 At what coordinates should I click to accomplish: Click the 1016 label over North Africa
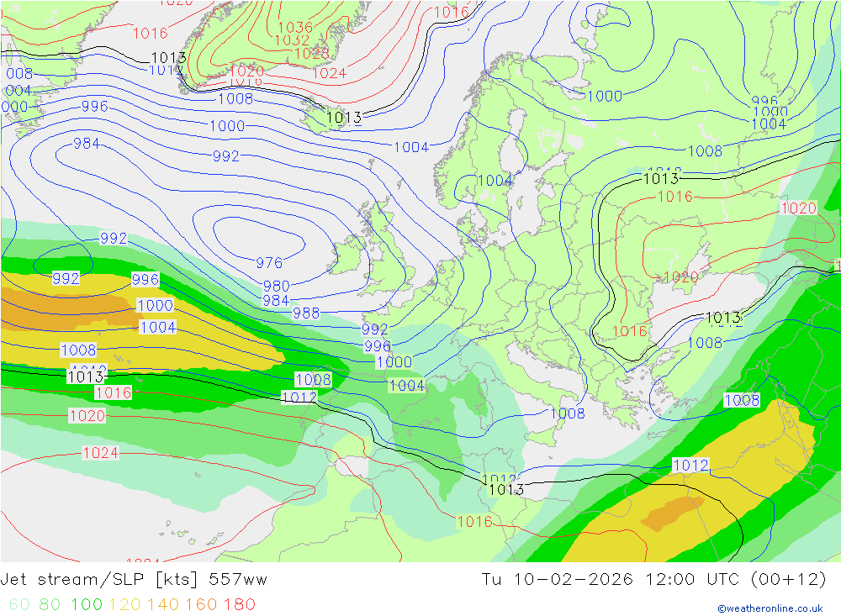coord(474,521)
